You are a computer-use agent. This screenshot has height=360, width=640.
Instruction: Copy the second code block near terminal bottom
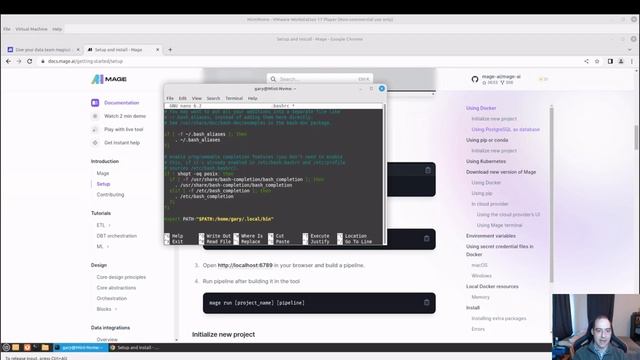(x=427, y=238)
